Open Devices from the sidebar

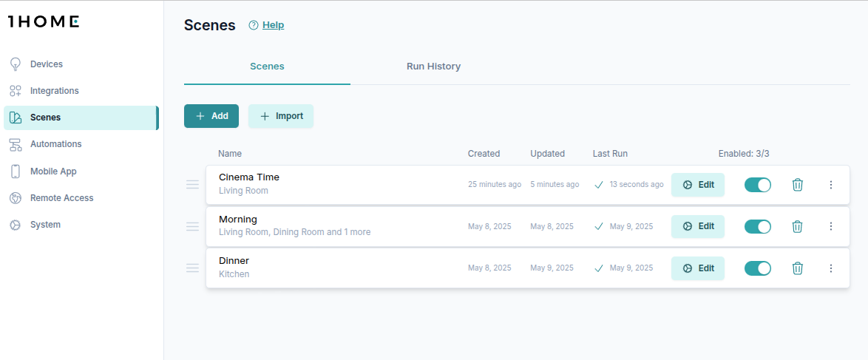coord(46,64)
